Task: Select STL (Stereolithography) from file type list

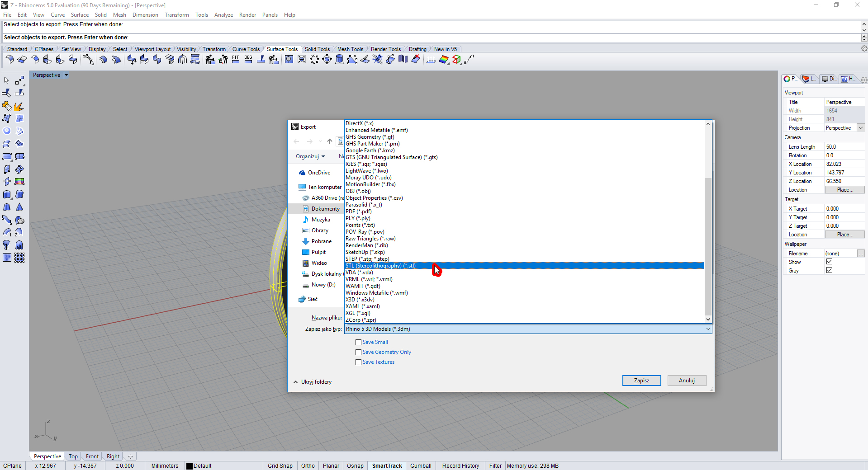Action: pos(380,266)
